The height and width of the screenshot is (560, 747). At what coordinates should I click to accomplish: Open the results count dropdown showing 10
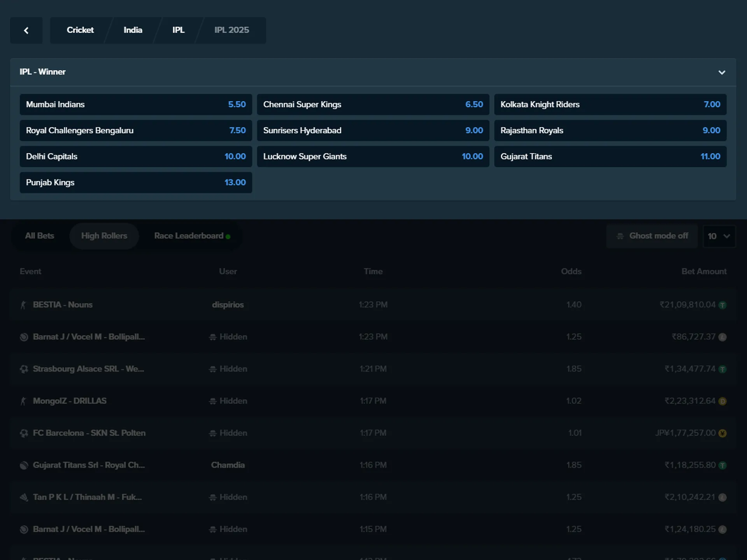718,236
